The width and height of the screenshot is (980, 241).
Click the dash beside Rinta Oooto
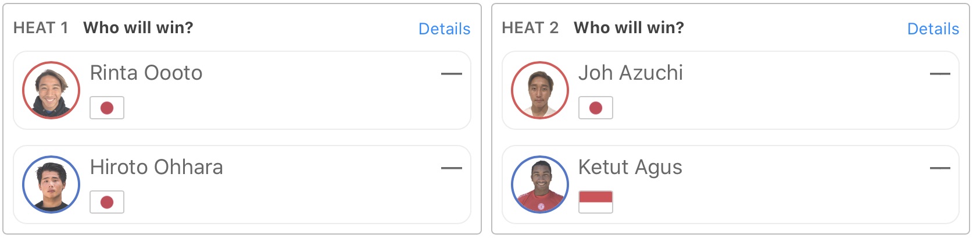(451, 74)
